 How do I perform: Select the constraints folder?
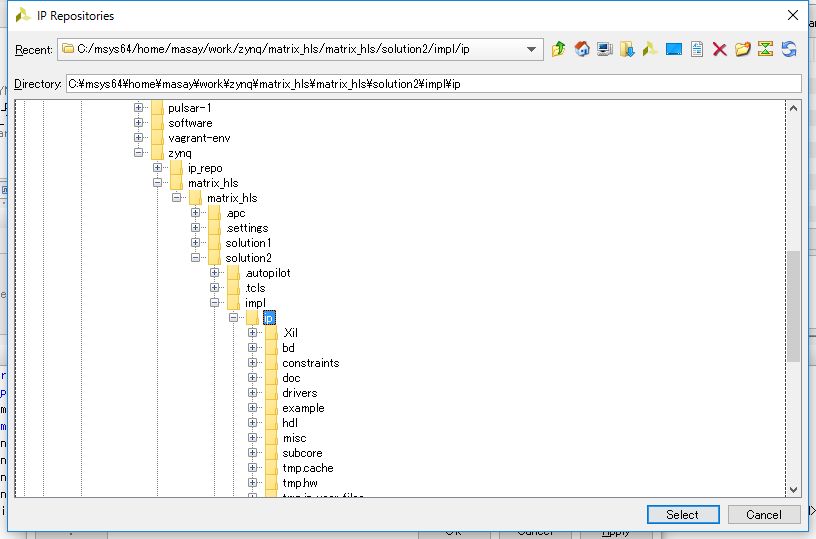point(311,363)
